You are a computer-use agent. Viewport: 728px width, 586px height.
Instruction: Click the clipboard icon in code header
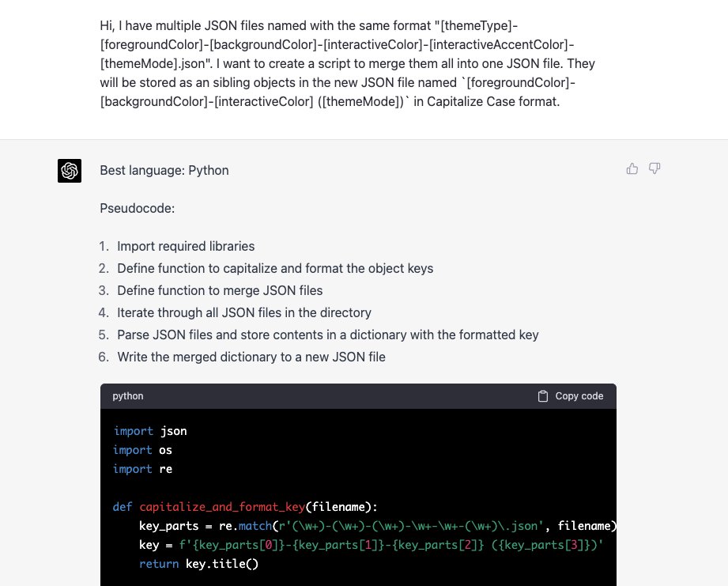click(x=543, y=396)
